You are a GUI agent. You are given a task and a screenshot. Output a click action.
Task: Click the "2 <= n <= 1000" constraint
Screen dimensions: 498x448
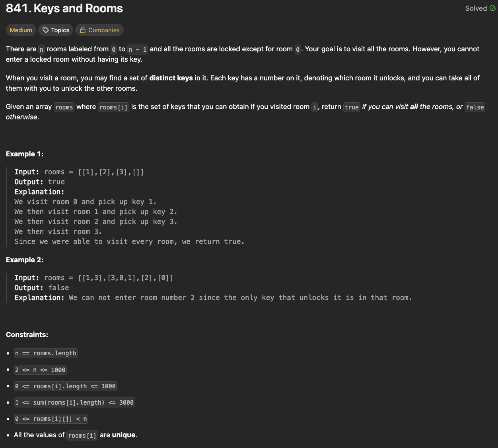click(40, 370)
